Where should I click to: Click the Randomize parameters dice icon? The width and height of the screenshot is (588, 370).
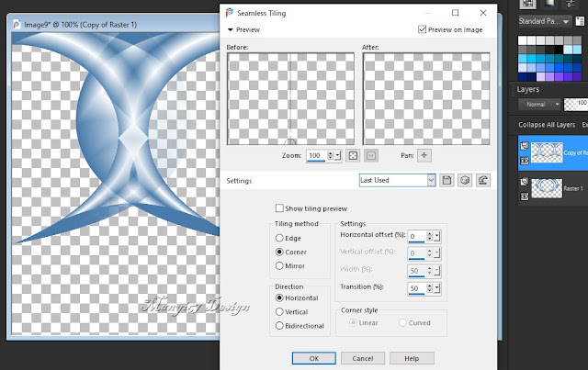465,180
